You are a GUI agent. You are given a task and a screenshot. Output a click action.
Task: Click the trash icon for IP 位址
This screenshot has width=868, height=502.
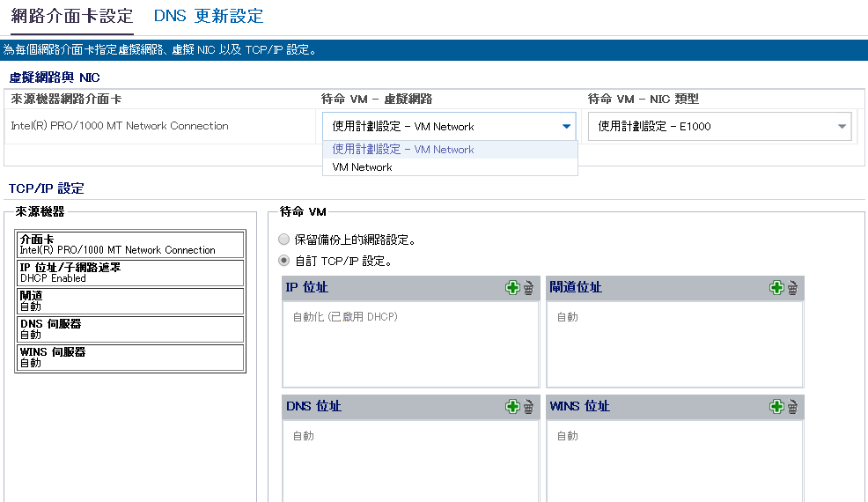pyautogui.click(x=528, y=287)
